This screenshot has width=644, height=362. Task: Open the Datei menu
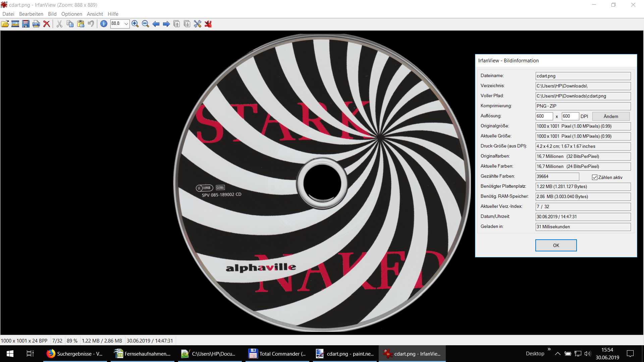[x=8, y=14]
